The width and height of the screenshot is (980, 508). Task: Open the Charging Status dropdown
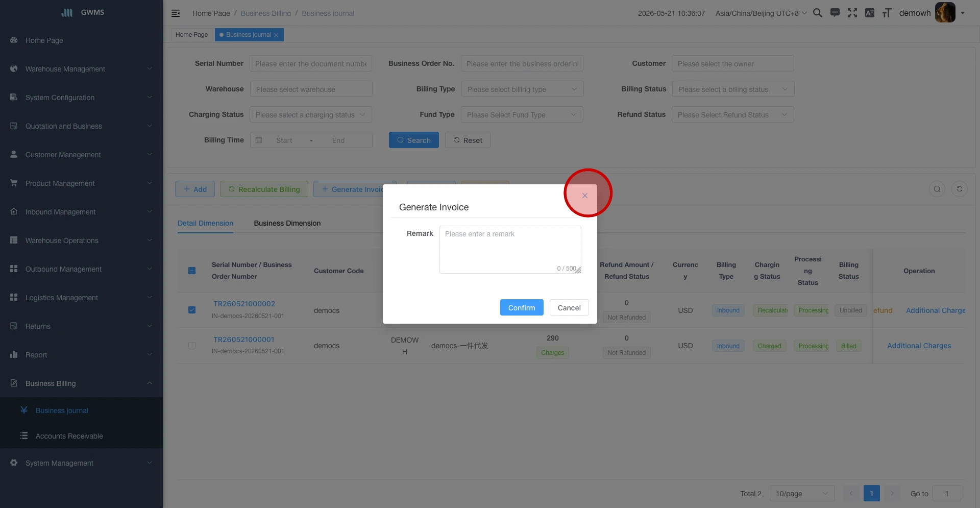pyautogui.click(x=311, y=115)
